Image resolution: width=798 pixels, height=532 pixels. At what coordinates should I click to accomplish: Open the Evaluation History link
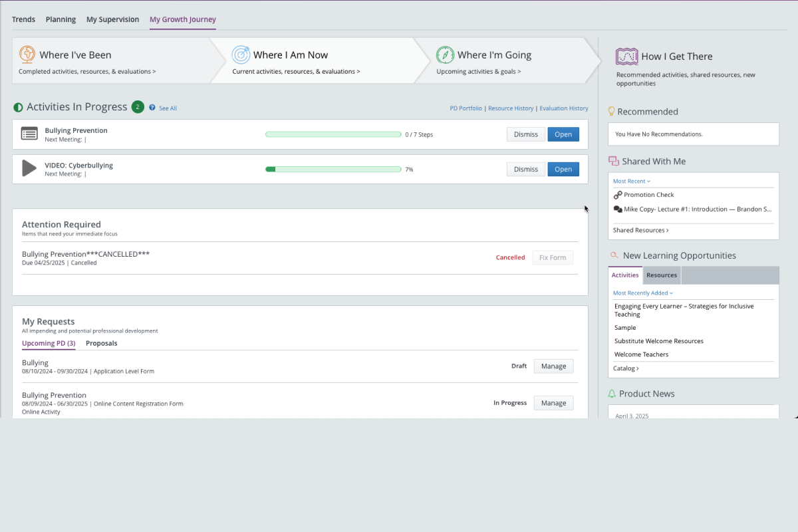[x=564, y=108]
